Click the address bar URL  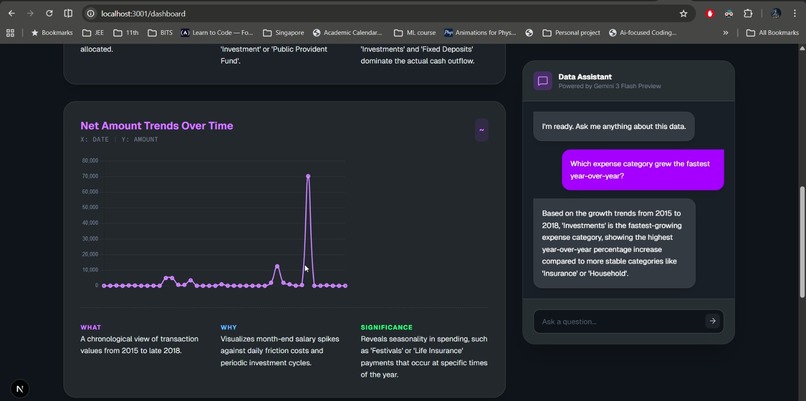coord(143,14)
